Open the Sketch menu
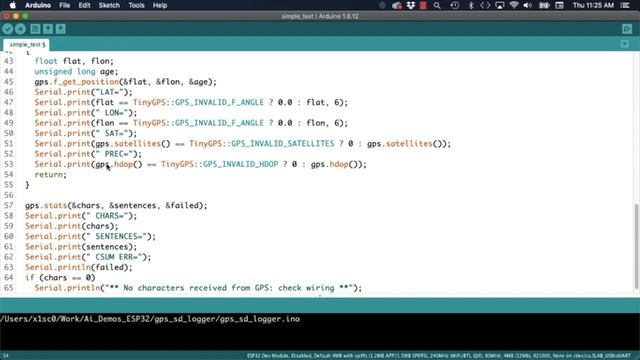640x360 pixels. (x=109, y=5)
